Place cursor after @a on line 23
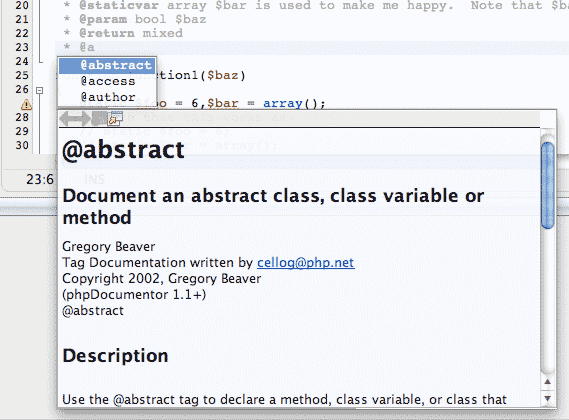 tap(95, 47)
